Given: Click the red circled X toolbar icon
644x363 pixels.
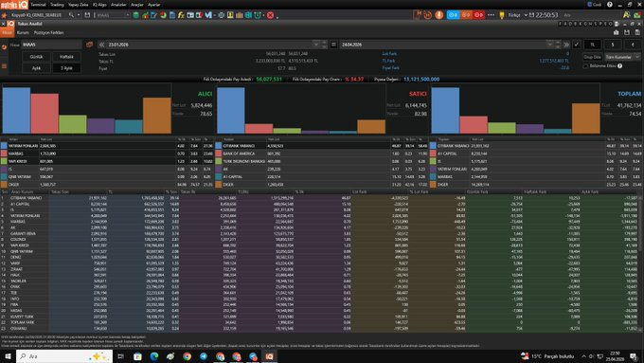Looking at the screenshot, I should coord(270,15).
